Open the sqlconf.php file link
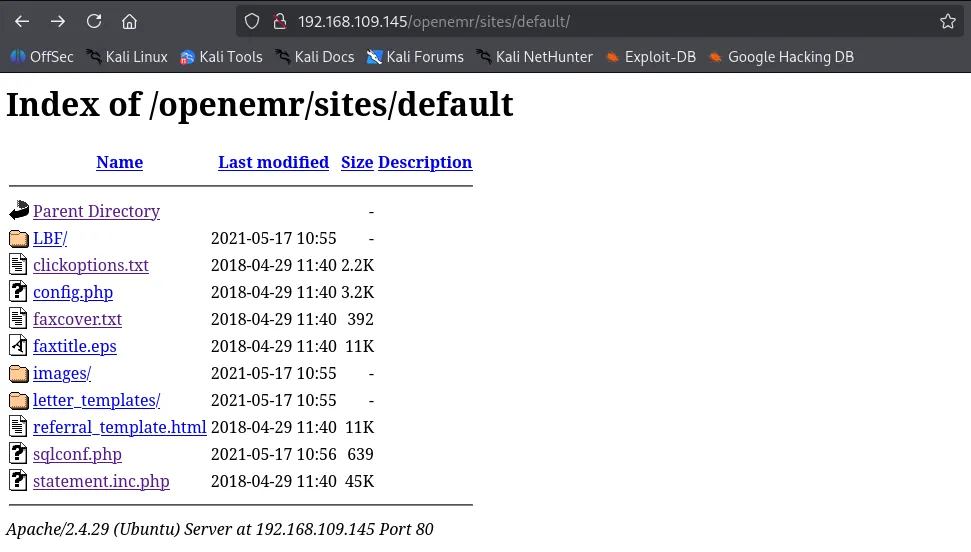The height and width of the screenshot is (552, 971). point(77,454)
